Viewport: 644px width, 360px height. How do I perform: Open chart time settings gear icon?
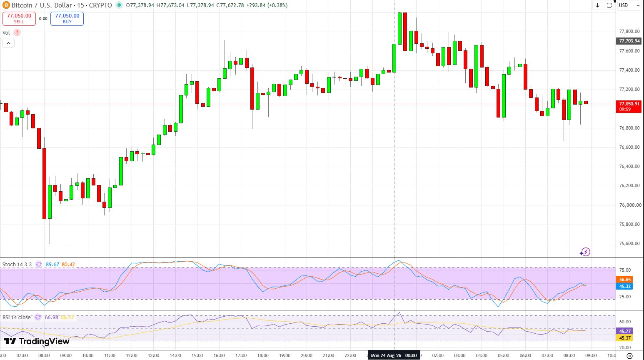pyautogui.click(x=629, y=355)
